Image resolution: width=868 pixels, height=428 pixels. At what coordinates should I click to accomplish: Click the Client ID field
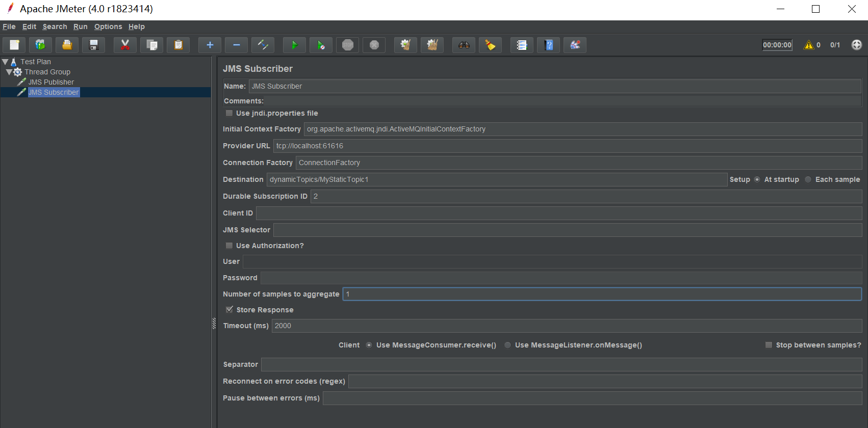pos(559,213)
